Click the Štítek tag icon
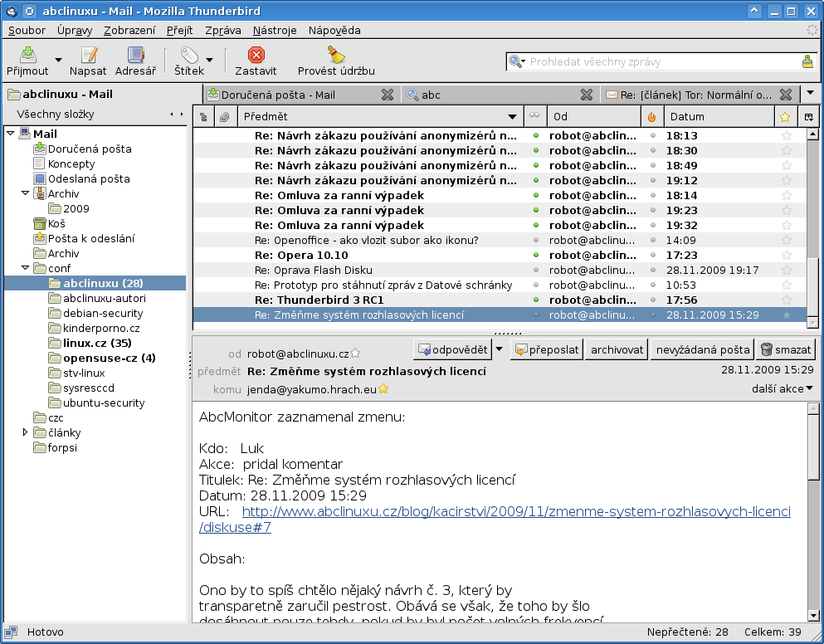 click(x=189, y=55)
